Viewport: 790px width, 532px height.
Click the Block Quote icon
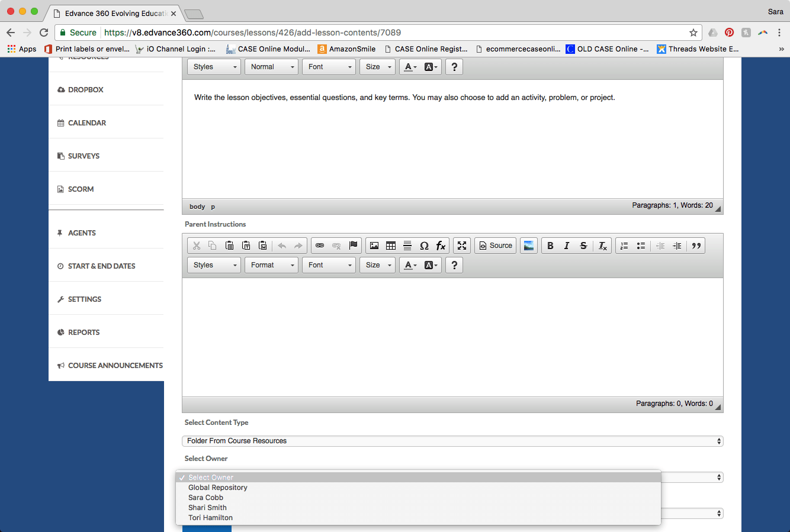coord(696,246)
